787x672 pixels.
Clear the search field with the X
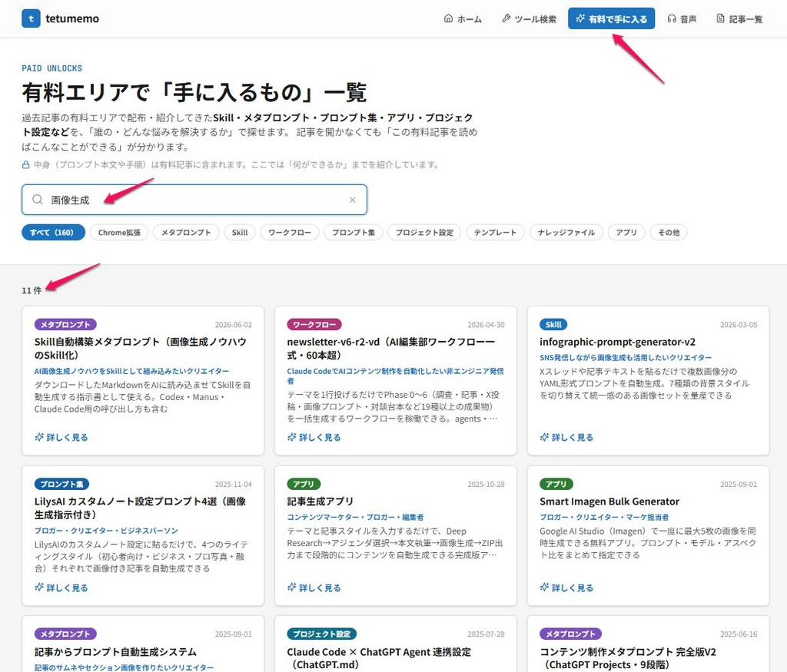coord(352,200)
